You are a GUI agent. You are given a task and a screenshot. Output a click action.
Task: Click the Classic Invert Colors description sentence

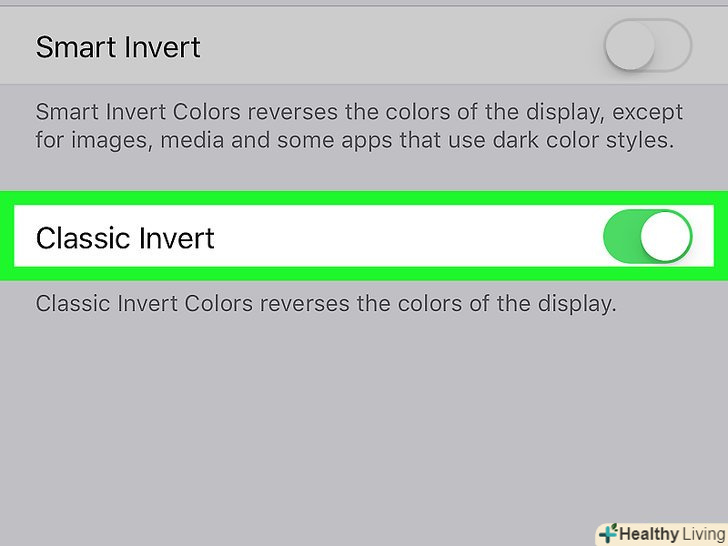[x=326, y=302]
